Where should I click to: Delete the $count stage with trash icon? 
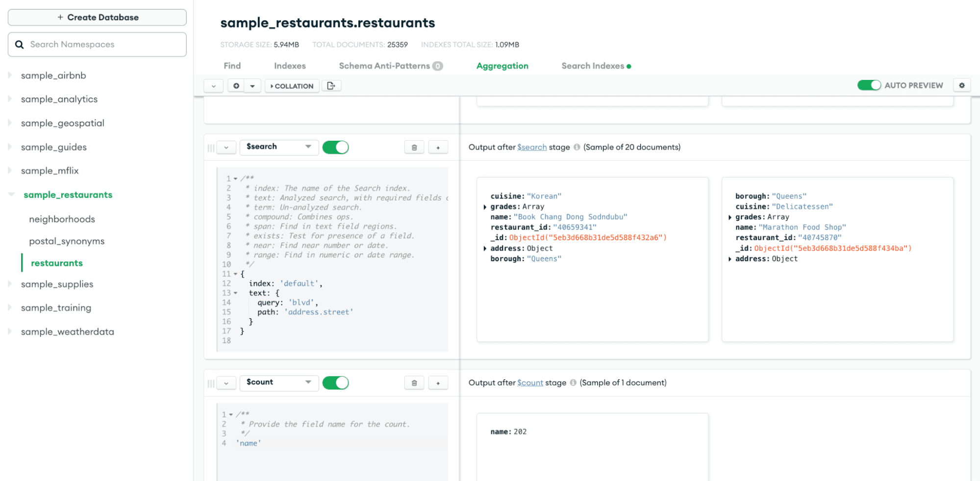(414, 383)
